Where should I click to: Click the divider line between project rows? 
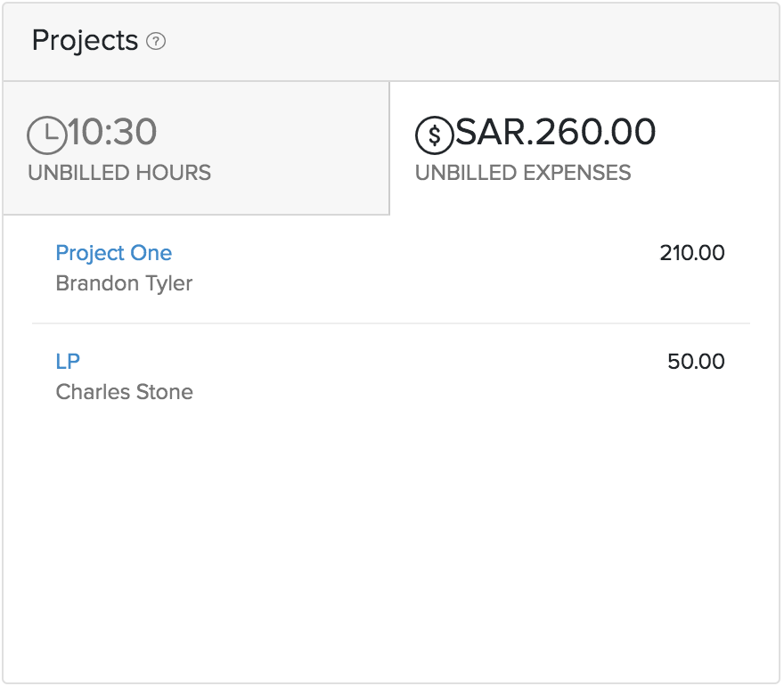coord(390,323)
